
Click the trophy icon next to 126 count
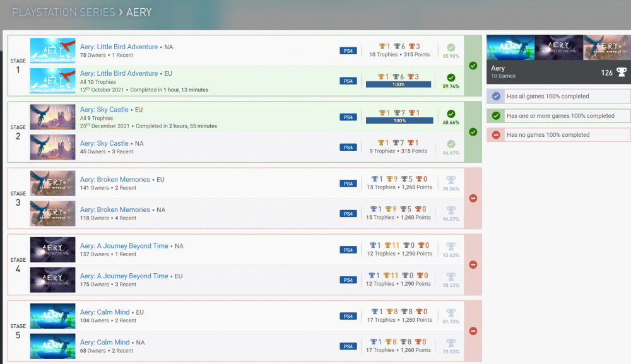point(622,73)
